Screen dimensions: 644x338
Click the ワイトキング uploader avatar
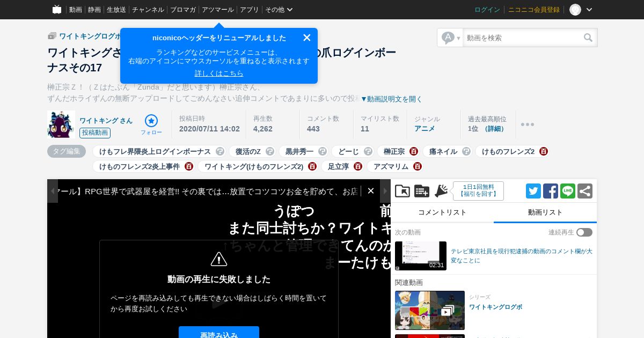(x=61, y=124)
